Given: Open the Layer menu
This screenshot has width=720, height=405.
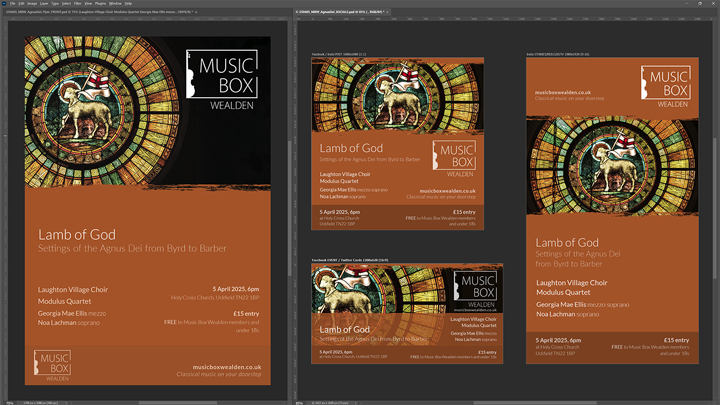Looking at the screenshot, I should pyautogui.click(x=44, y=3).
